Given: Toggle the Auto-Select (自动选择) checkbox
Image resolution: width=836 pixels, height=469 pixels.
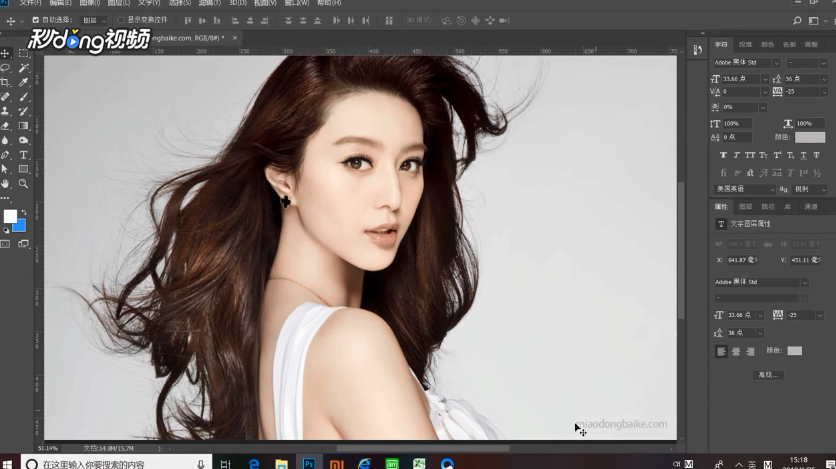Looking at the screenshot, I should pyautogui.click(x=36, y=20).
